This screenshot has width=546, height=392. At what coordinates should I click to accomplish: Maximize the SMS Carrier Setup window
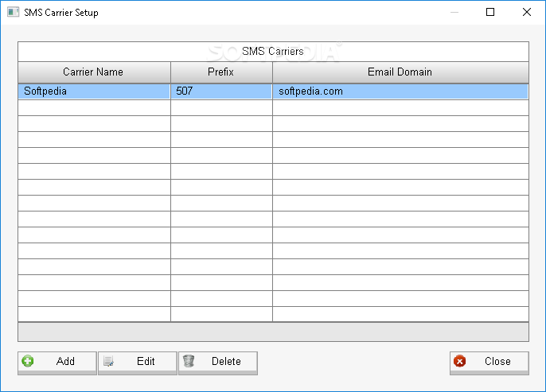[x=490, y=12]
